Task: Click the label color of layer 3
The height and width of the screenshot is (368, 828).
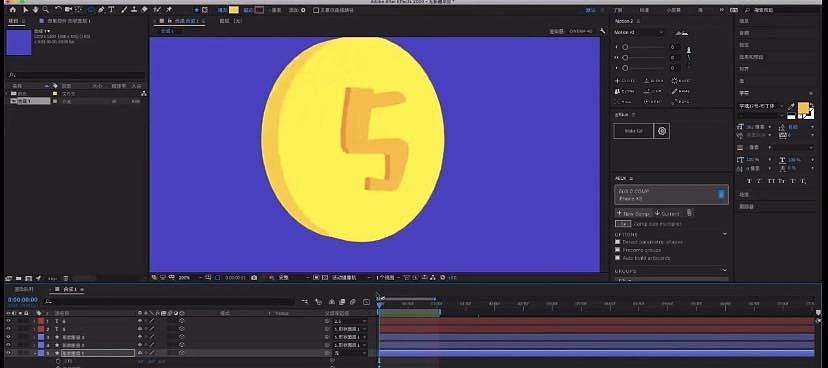Action: tap(41, 337)
